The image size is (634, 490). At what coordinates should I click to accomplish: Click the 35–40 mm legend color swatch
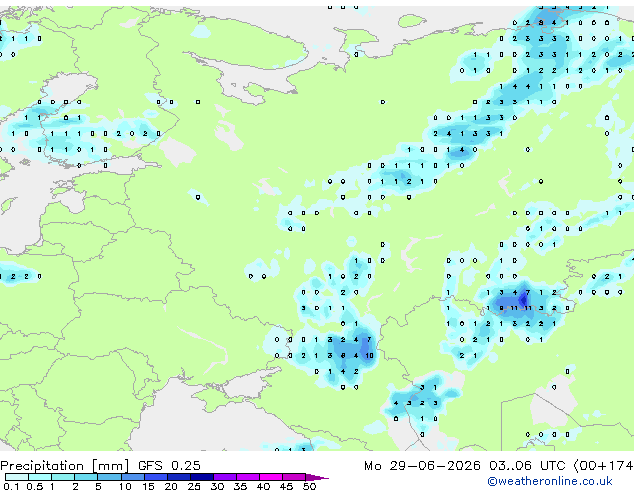click(x=248, y=477)
